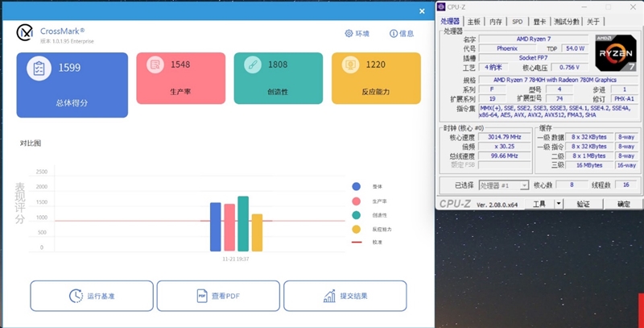Click the 创造性 creativity score icon
Viewport: 644px width, 328px height.
click(251, 64)
